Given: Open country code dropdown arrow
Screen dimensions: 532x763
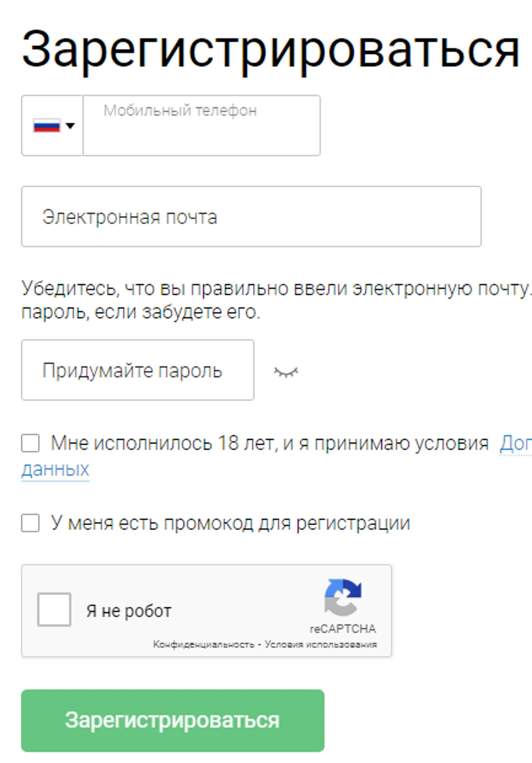Looking at the screenshot, I should (70, 126).
